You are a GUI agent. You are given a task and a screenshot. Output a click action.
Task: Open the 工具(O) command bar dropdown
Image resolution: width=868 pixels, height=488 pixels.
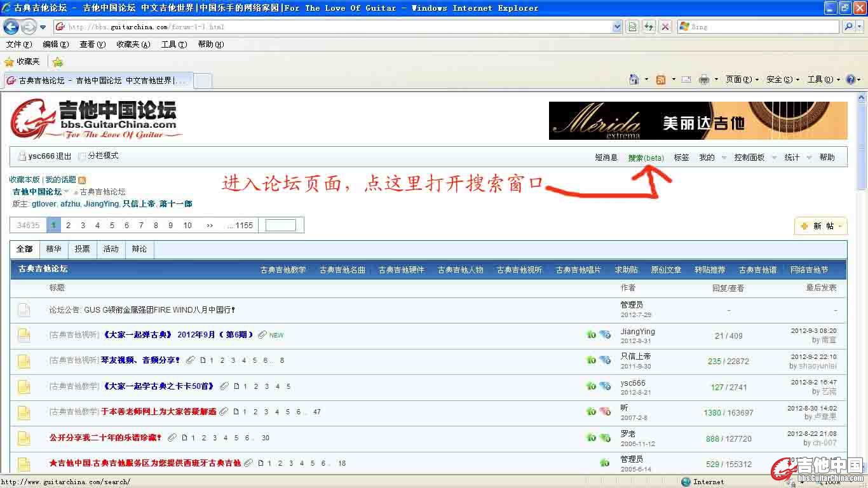[824, 79]
